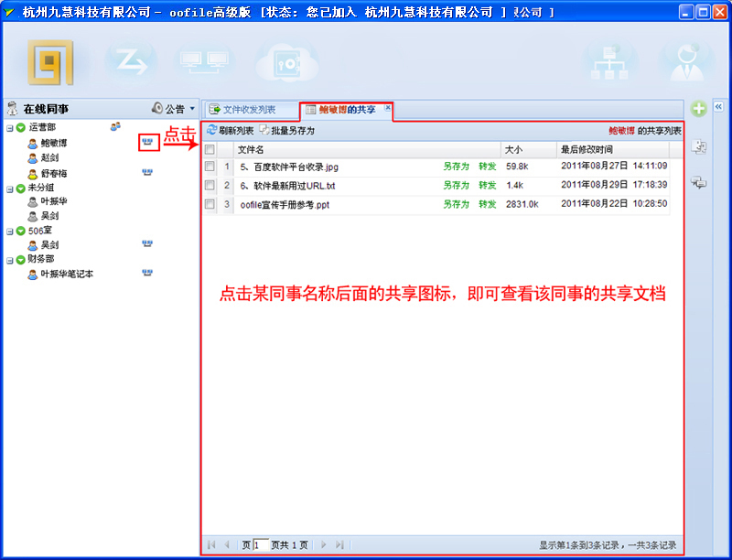Switch to the 文件收发列表 tab

point(249,109)
